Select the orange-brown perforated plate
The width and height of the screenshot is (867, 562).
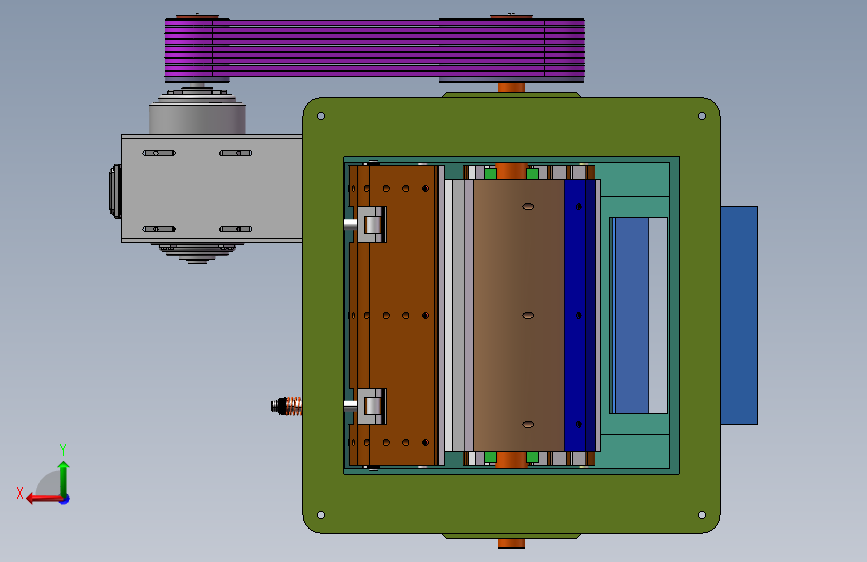[x=394, y=315]
